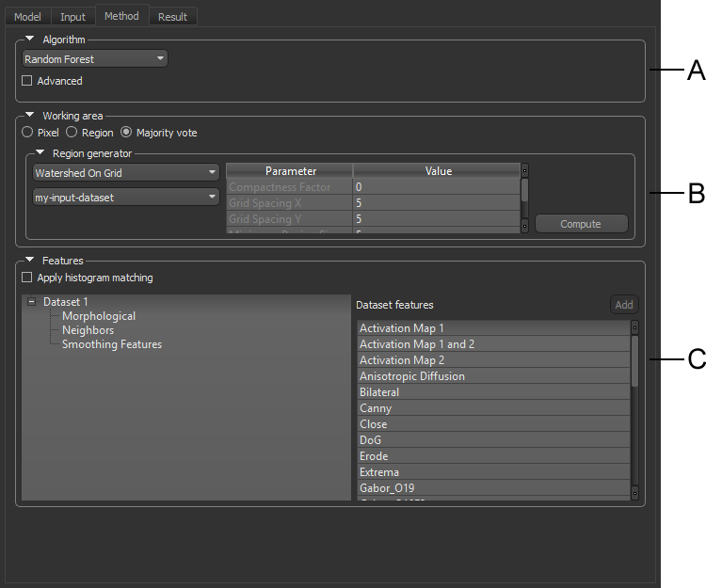
Task: Click the Compactness Factor value field
Action: coord(437,187)
